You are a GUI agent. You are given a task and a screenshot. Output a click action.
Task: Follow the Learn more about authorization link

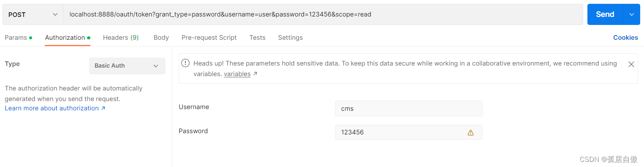tap(55, 108)
